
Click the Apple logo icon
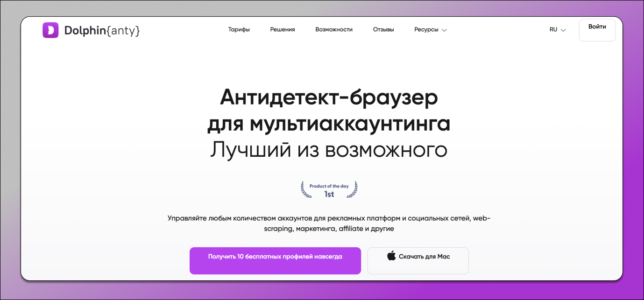[391, 256]
